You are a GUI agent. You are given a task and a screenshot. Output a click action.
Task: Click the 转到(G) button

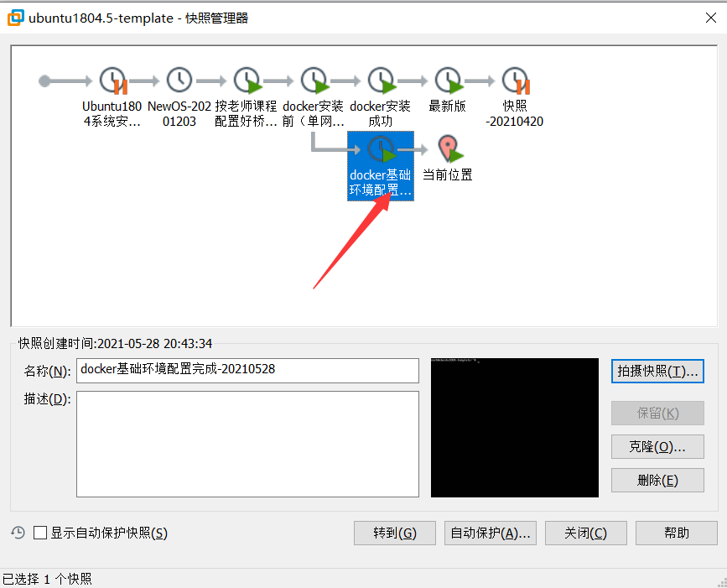tap(395, 533)
